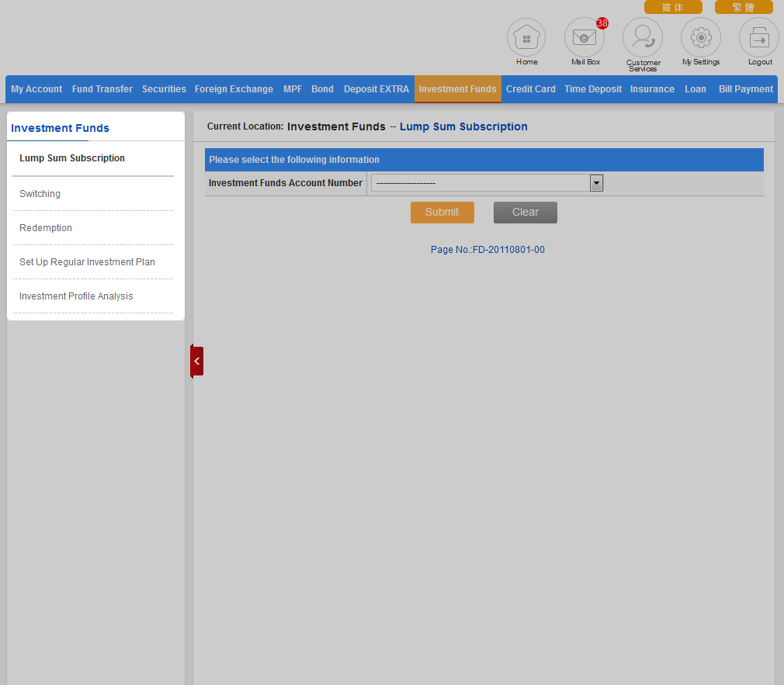Open Customer Services icon

pyautogui.click(x=643, y=38)
